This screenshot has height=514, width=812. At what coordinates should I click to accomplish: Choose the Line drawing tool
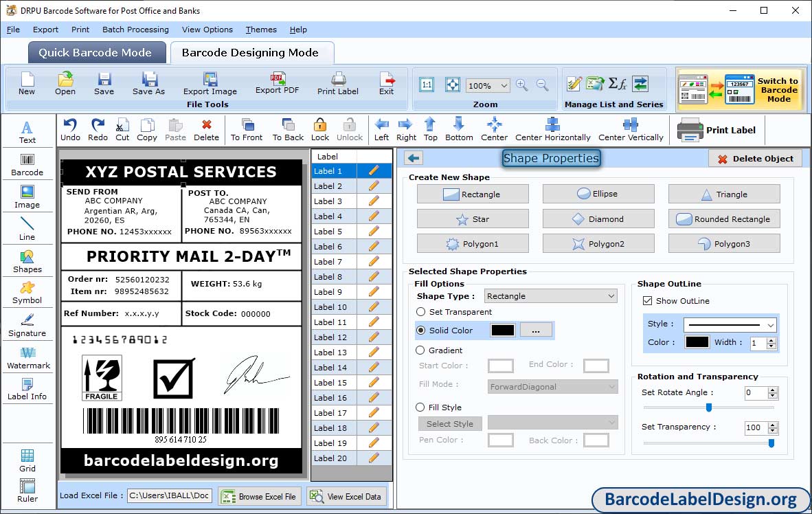[27, 229]
